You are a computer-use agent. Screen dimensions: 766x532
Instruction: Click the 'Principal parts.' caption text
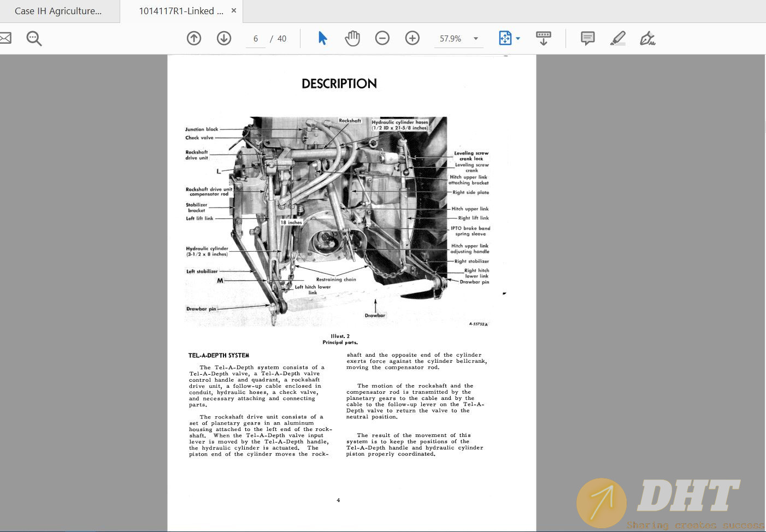(x=340, y=342)
